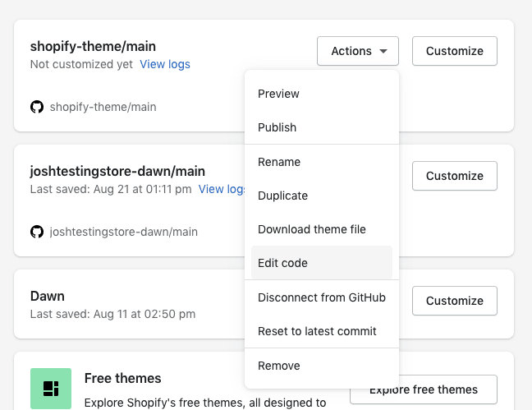Customize the shopify-theme/main theme
This screenshot has width=532, height=410.
[x=455, y=51]
